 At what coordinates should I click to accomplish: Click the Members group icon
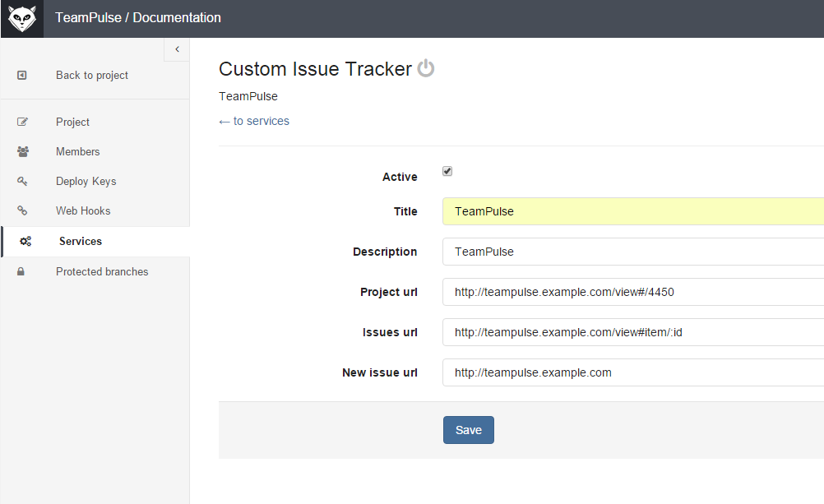[x=22, y=152]
